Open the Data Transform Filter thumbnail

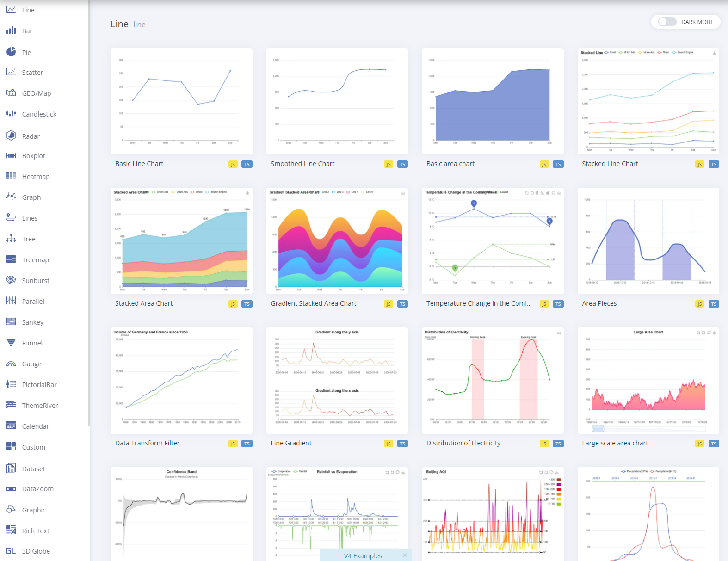(181, 381)
